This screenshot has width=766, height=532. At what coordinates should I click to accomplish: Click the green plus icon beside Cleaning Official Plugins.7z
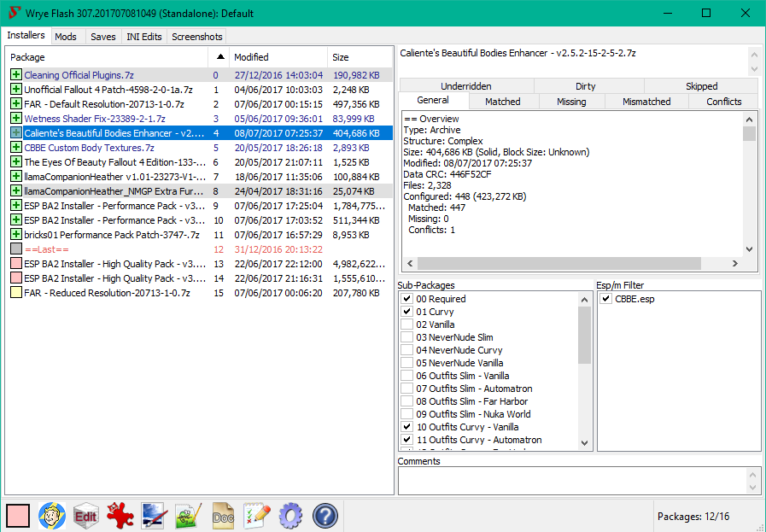click(16, 75)
